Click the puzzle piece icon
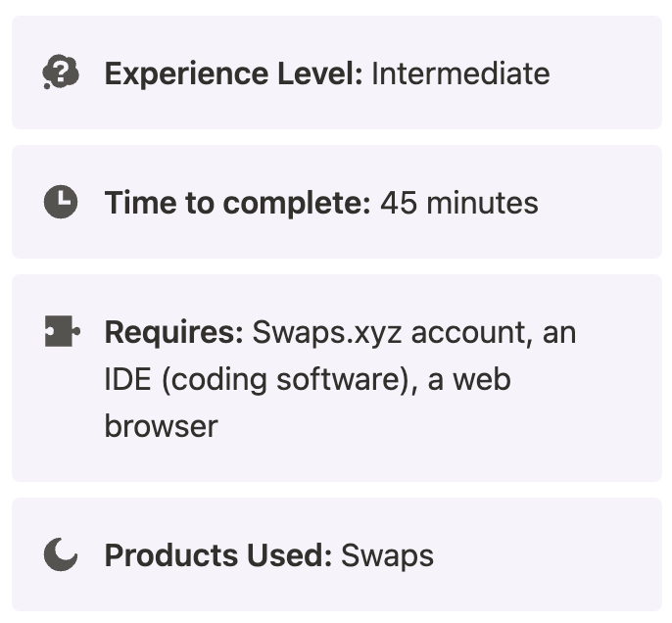672x623 pixels. pyautogui.click(x=62, y=331)
